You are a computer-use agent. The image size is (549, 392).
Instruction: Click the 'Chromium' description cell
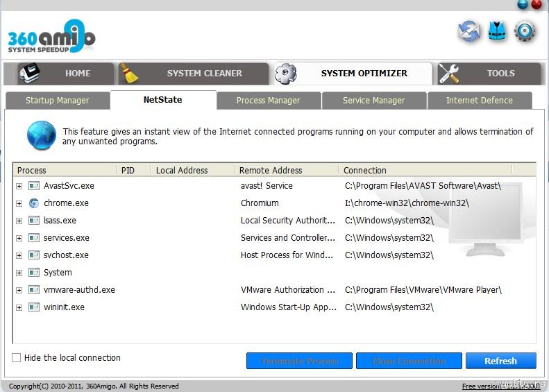(260, 203)
